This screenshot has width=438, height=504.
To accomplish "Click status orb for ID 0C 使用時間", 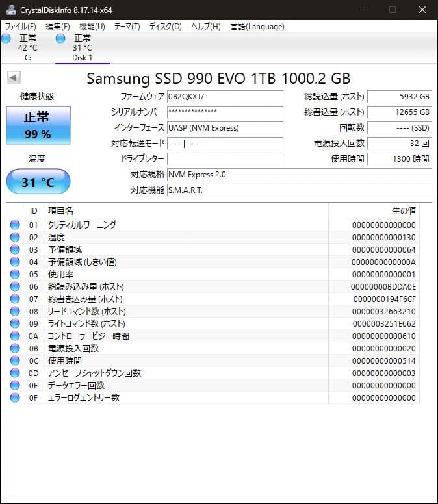I will [15, 360].
